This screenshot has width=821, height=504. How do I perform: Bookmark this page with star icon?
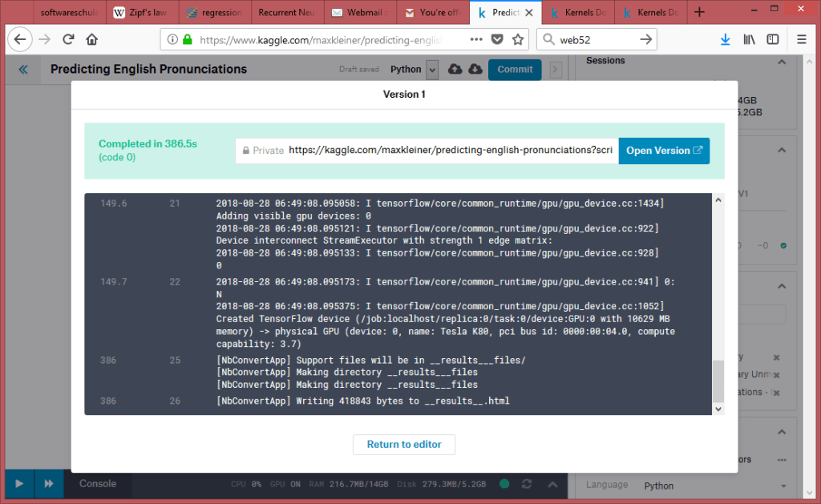coord(518,39)
